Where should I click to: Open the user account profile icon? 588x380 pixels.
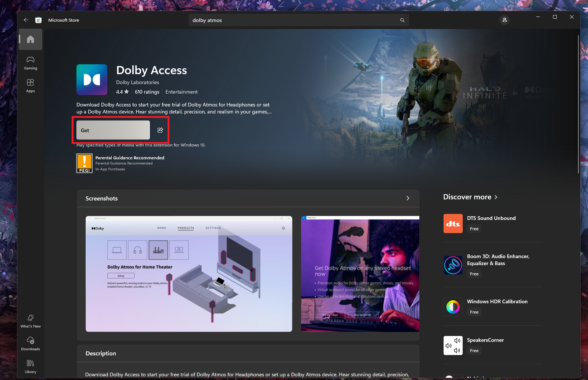pos(505,20)
